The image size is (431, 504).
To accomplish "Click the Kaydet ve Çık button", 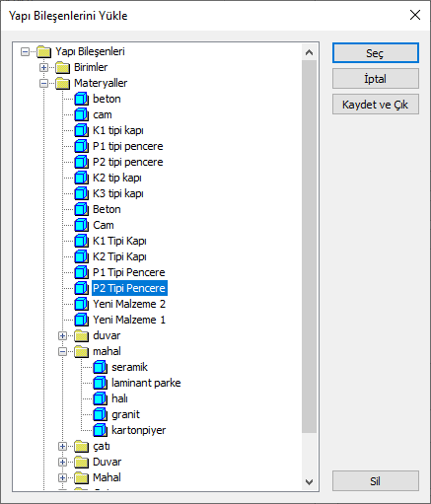I will pos(376,105).
